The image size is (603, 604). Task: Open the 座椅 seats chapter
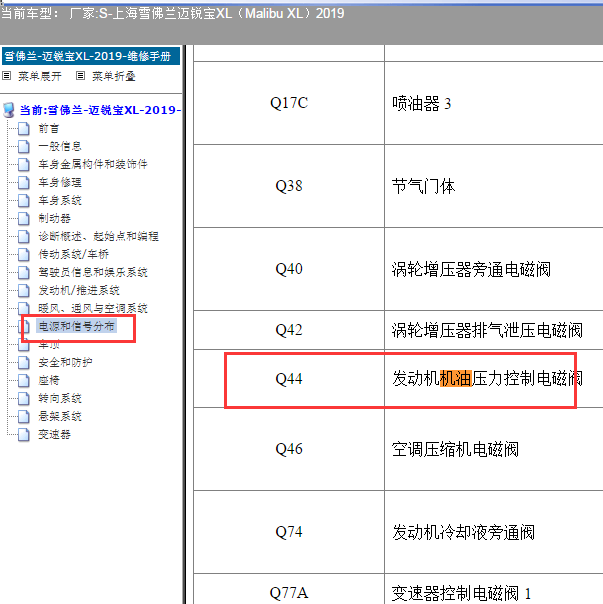click(x=49, y=381)
